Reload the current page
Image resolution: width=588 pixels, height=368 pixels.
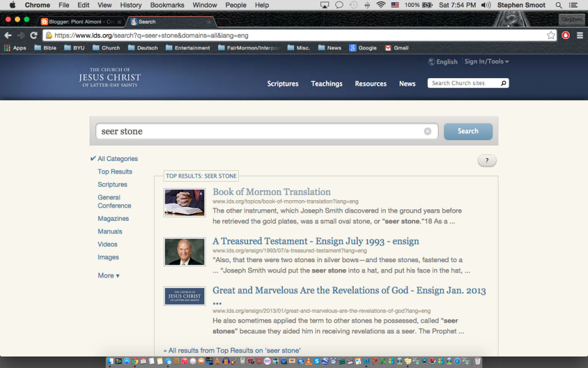(x=34, y=35)
